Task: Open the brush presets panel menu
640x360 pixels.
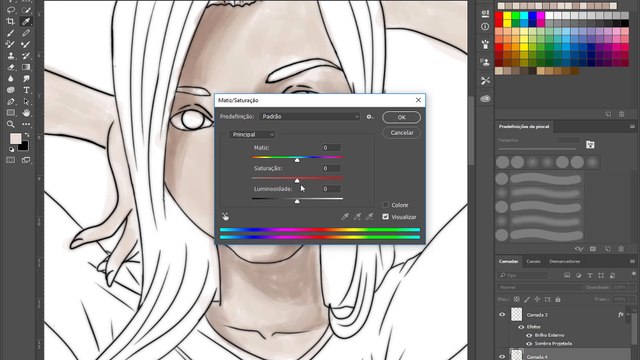Action: point(632,127)
